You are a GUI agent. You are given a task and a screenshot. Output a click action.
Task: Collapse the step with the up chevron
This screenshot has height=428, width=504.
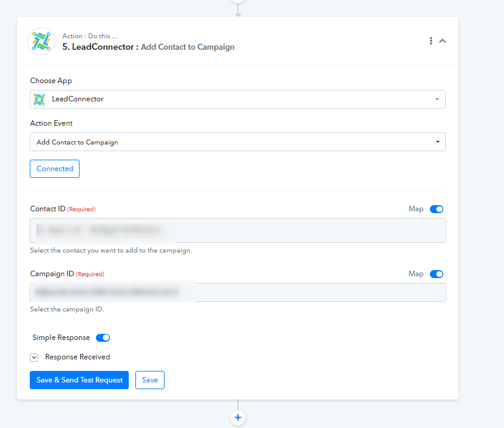coord(443,41)
